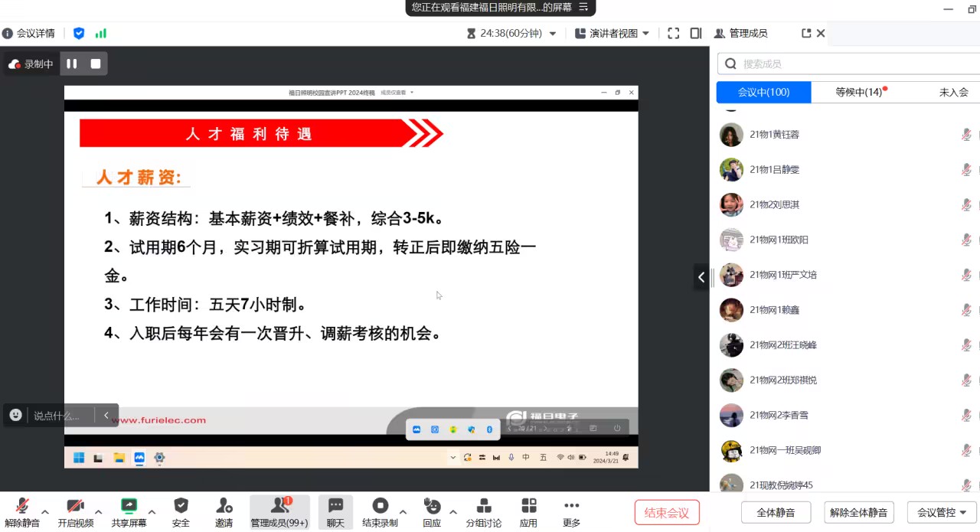
Task: Click the More (更多) three-dot icon
Action: click(571, 507)
